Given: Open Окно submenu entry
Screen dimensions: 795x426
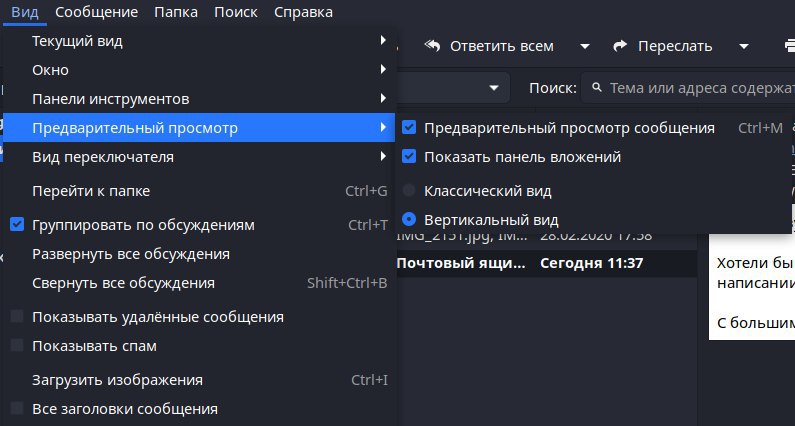Looking at the screenshot, I should [199, 70].
